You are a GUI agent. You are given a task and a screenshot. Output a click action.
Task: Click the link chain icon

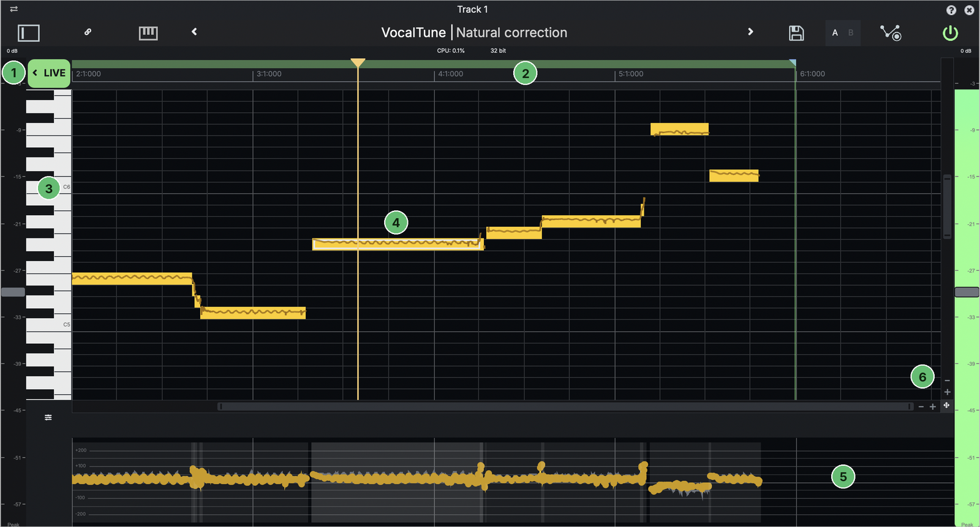(88, 32)
